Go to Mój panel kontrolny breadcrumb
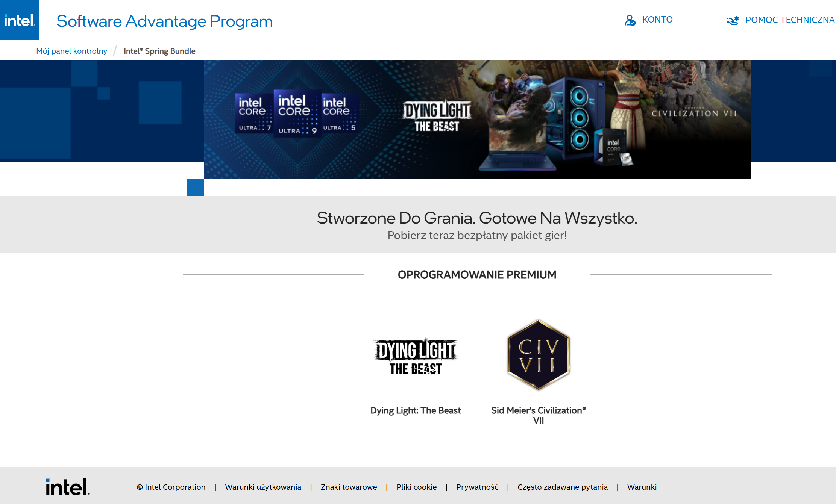836x504 pixels. (x=71, y=51)
